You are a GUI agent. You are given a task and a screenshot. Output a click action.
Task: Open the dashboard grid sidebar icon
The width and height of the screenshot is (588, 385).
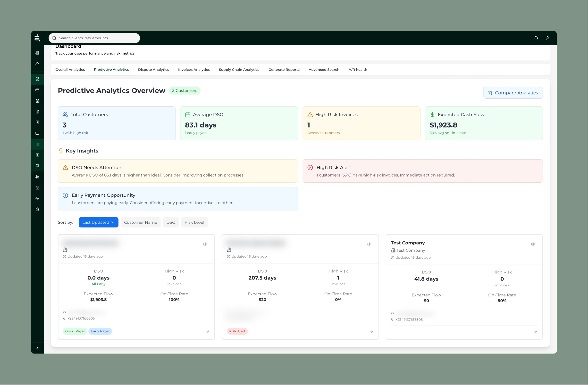(x=37, y=79)
